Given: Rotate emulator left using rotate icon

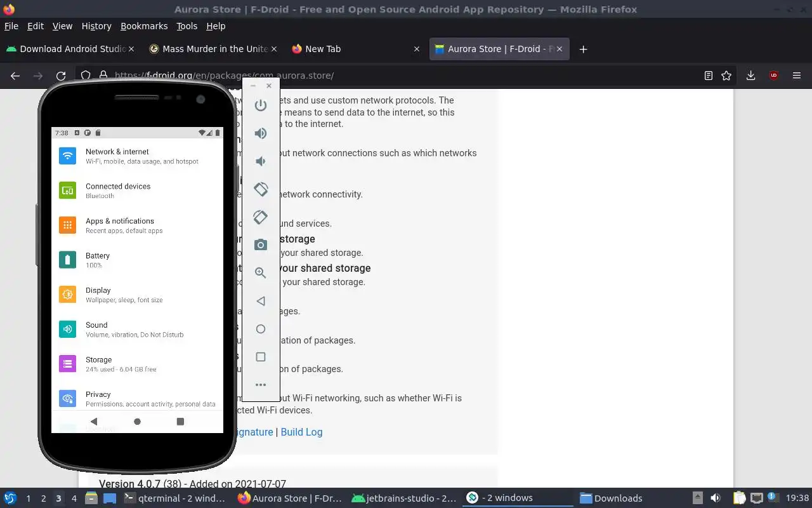Looking at the screenshot, I should (x=261, y=189).
